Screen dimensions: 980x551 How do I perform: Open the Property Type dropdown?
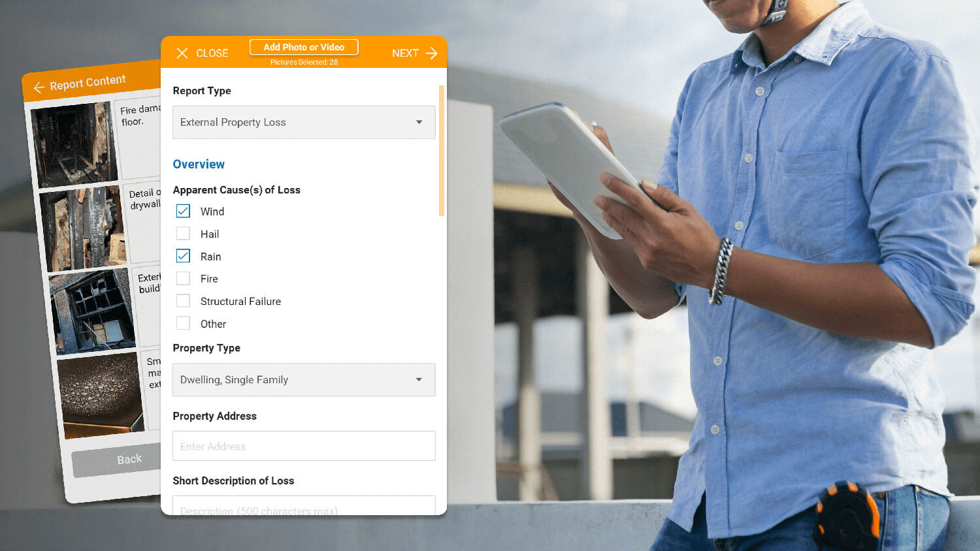point(304,379)
